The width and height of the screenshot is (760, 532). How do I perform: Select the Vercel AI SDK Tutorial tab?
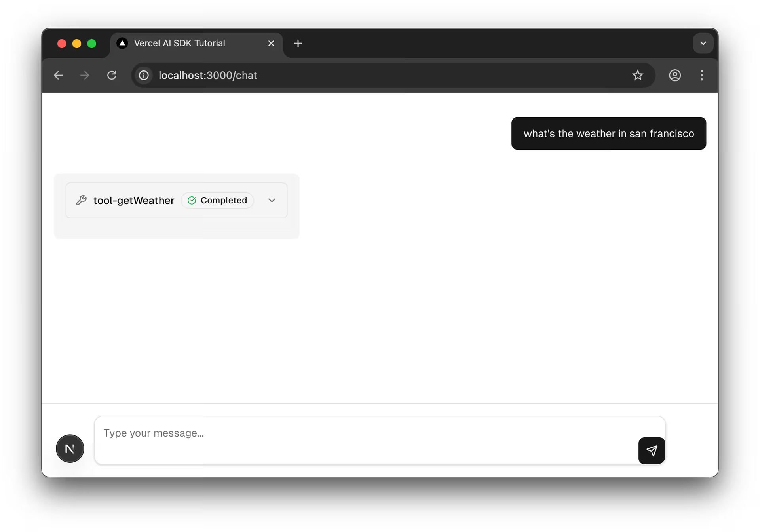179,43
